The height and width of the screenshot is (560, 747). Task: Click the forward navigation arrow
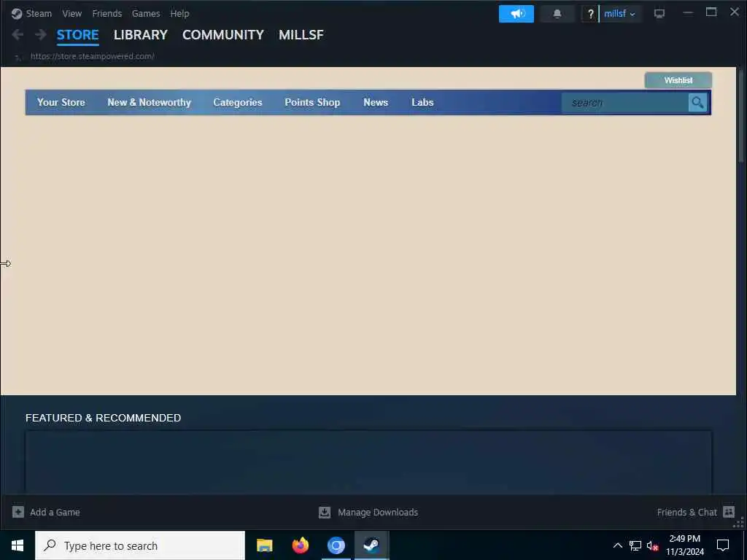41,34
